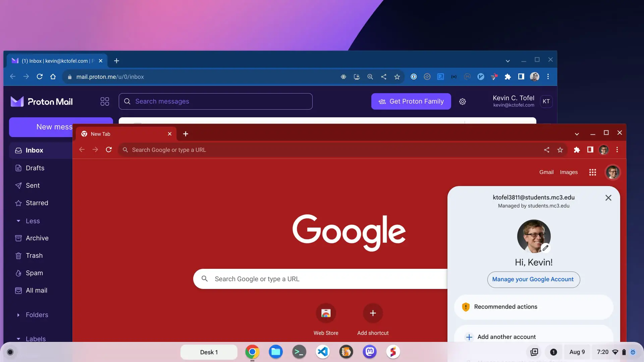Open Mastodon app from shelf

[370, 352]
